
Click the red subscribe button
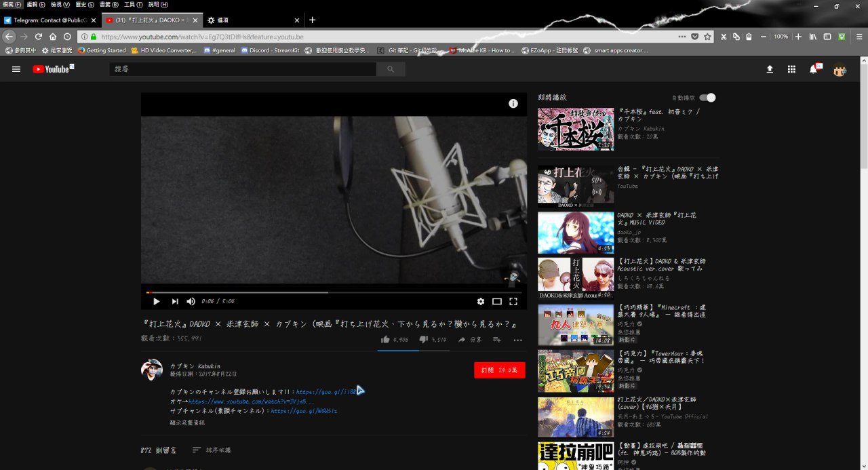pyautogui.click(x=499, y=370)
